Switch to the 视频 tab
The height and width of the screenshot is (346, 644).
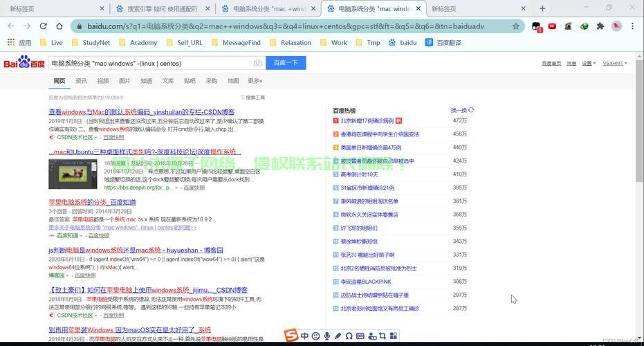click(x=102, y=81)
